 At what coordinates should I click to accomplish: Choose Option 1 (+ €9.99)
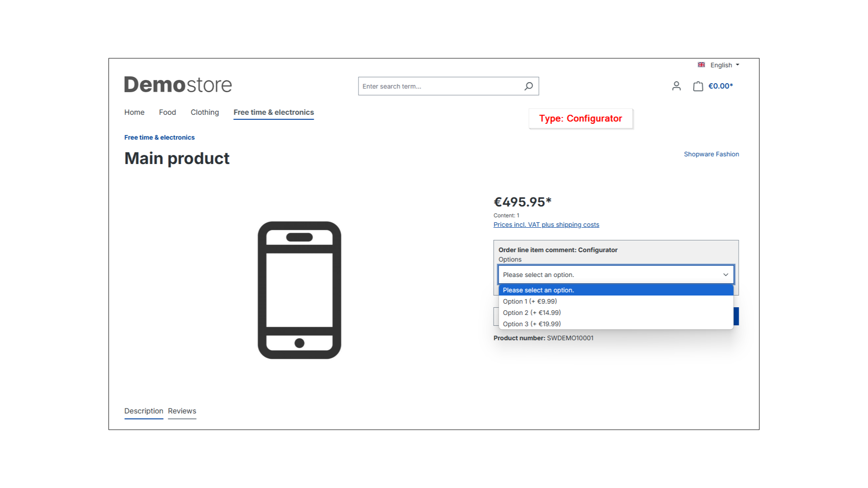pyautogui.click(x=530, y=301)
